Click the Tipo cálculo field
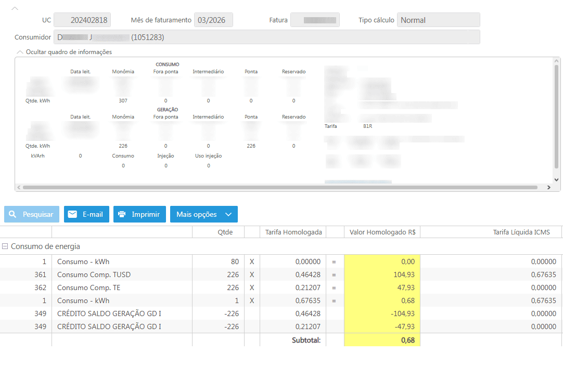 [438, 20]
